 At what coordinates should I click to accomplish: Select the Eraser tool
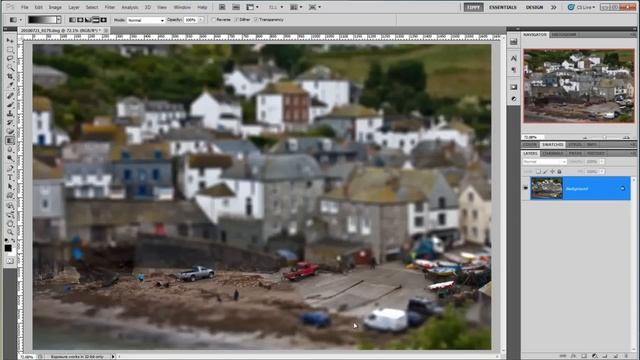10,131
